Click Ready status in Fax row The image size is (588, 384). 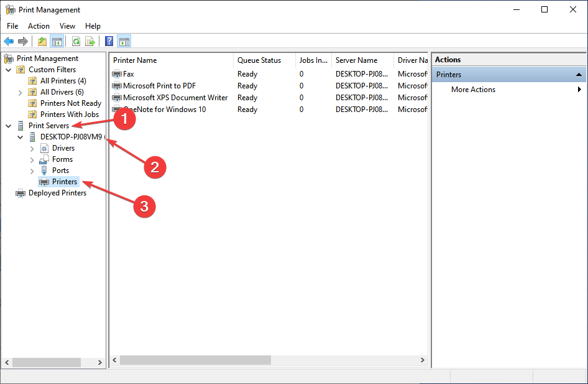[247, 74]
